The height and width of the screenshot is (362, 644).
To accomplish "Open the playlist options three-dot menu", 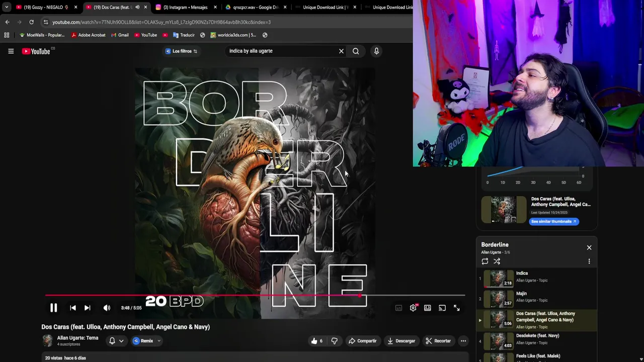I will click(x=589, y=261).
